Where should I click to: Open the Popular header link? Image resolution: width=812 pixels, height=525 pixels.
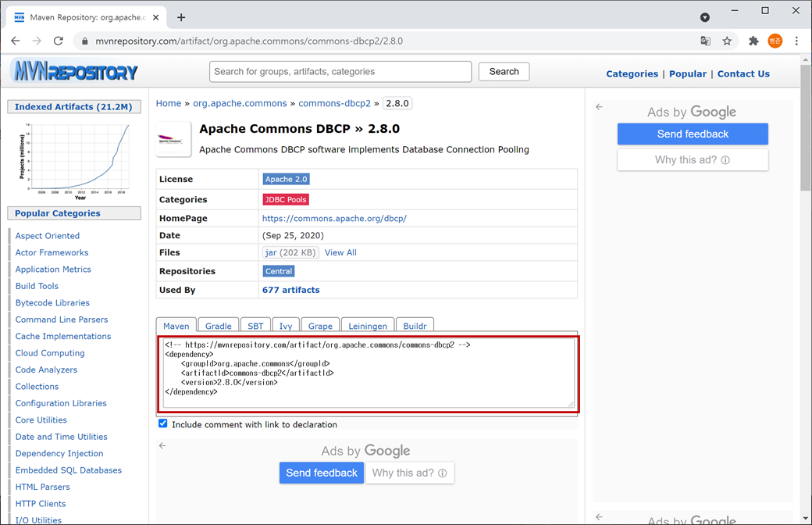point(688,73)
